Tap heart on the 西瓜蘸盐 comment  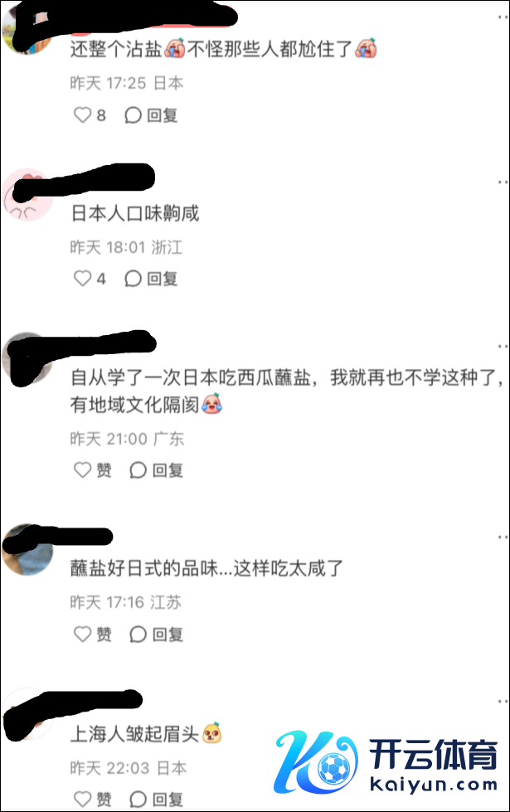[82, 469]
